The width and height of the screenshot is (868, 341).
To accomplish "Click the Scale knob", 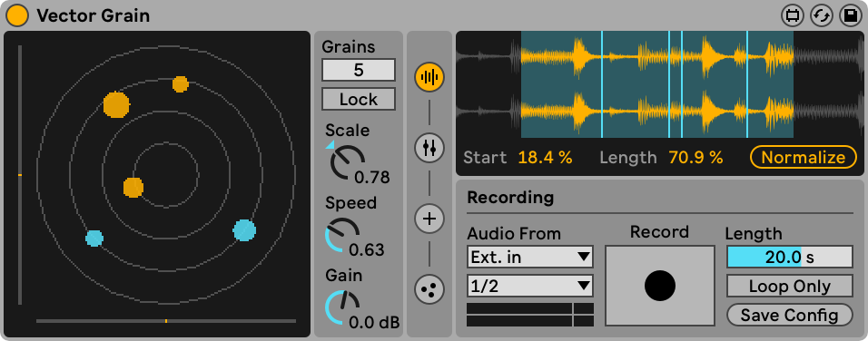I will pyautogui.click(x=347, y=162).
